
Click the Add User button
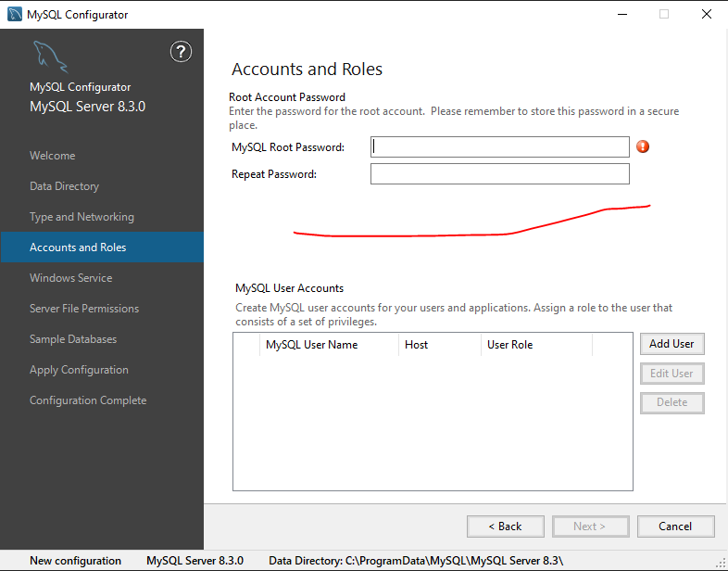tap(672, 344)
